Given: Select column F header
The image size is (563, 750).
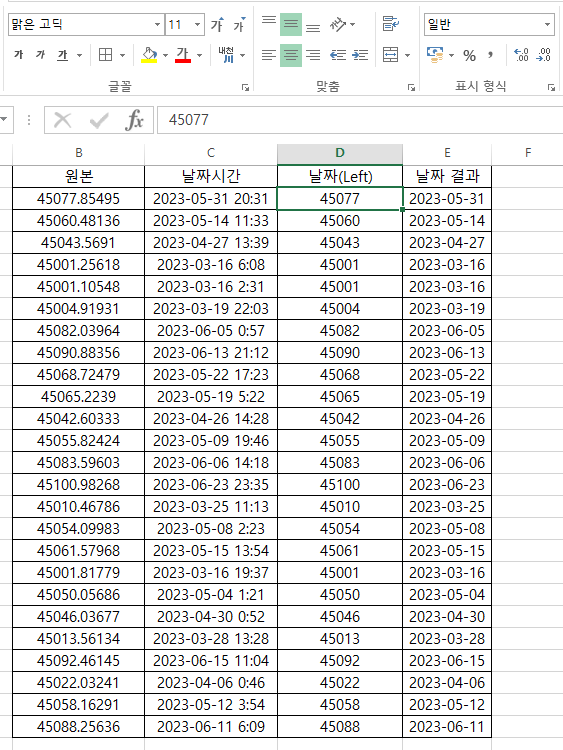Looking at the screenshot, I should (x=528, y=153).
